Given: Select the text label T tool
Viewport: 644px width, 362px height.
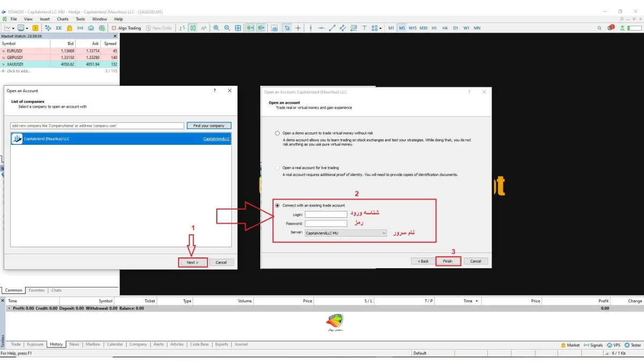Looking at the screenshot, I should (x=364, y=28).
